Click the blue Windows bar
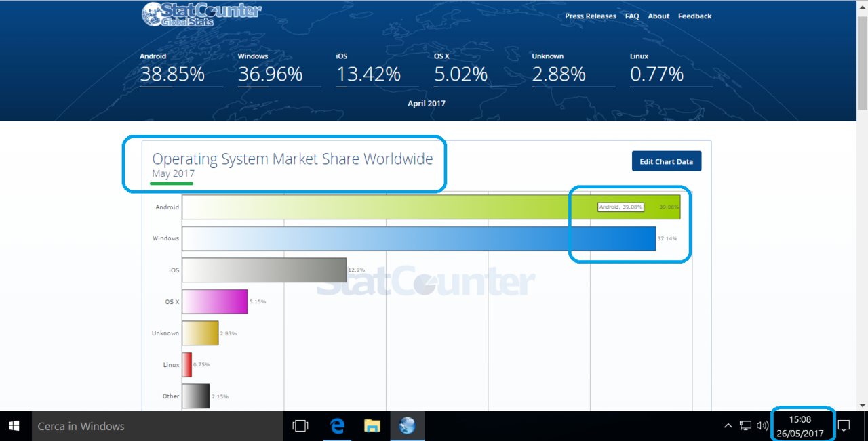This screenshot has height=441, width=868. [419, 238]
